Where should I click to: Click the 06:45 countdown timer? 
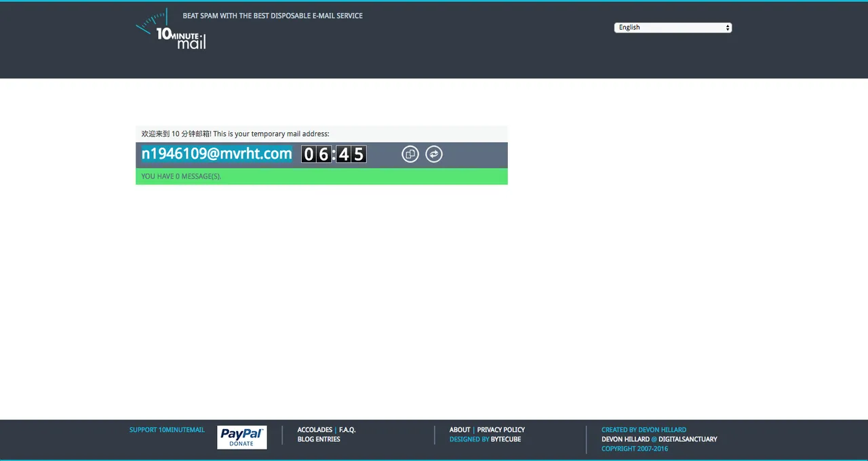(x=334, y=155)
